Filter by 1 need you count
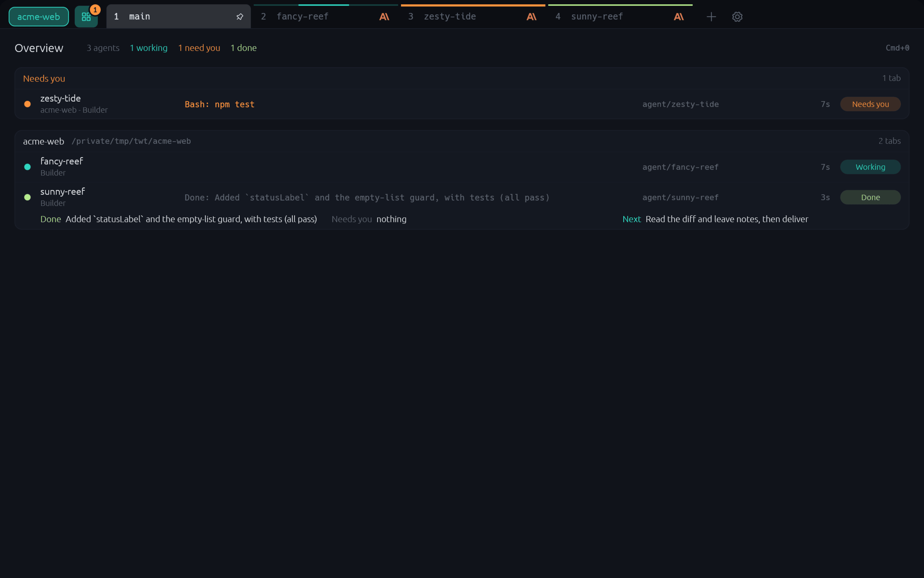The width and height of the screenshot is (924, 578). pyautogui.click(x=199, y=48)
